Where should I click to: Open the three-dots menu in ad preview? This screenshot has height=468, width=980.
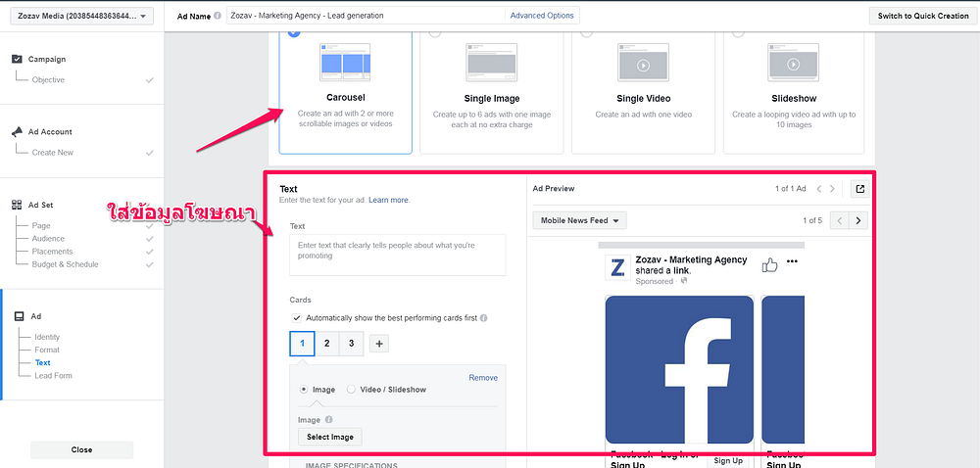(792, 260)
